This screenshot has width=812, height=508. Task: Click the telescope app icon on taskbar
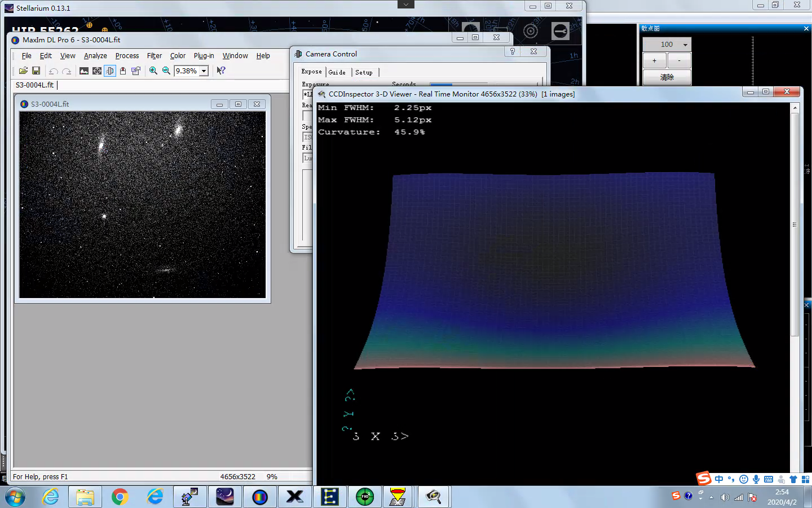pyautogui.click(x=189, y=497)
